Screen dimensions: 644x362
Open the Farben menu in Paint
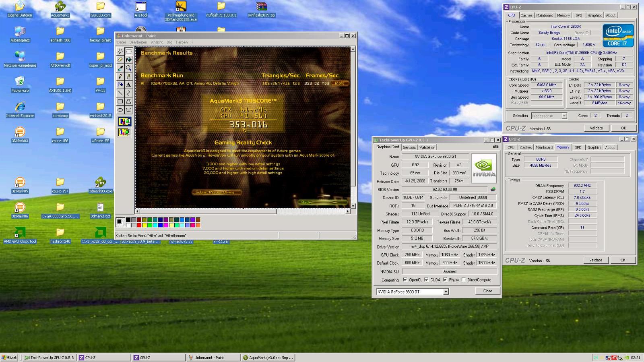[x=182, y=42]
